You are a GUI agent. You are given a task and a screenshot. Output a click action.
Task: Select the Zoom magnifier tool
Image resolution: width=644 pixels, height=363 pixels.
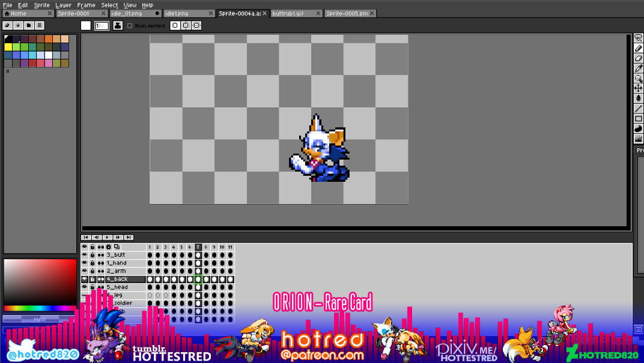coord(638,79)
